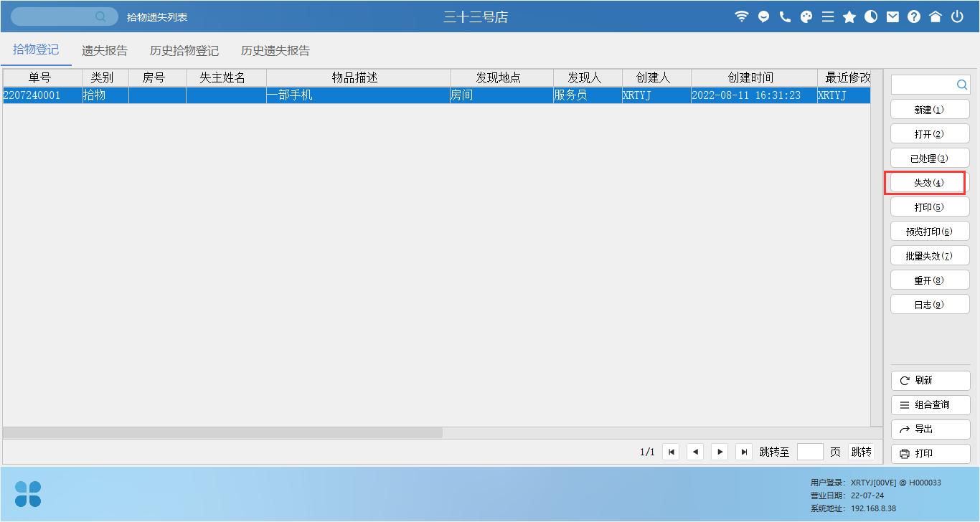Image resolution: width=980 pixels, height=522 pixels.
Task: Click the question mark help icon
Action: coord(914,16)
